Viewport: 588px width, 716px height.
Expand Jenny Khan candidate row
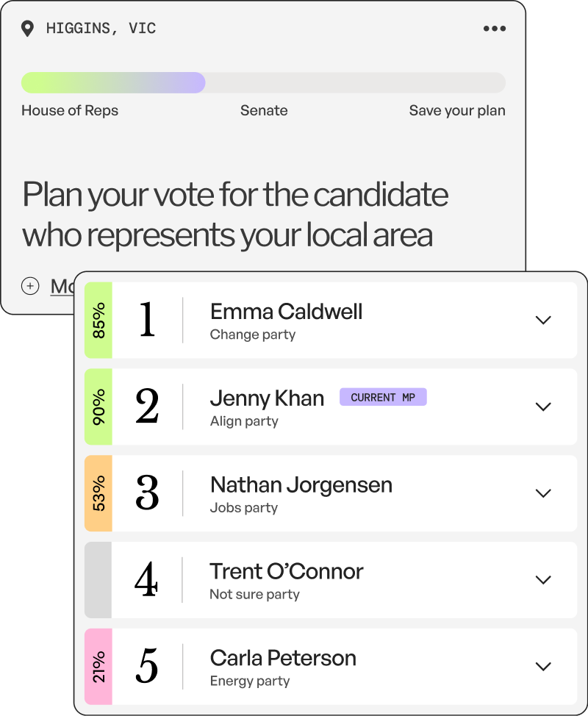pyautogui.click(x=543, y=407)
